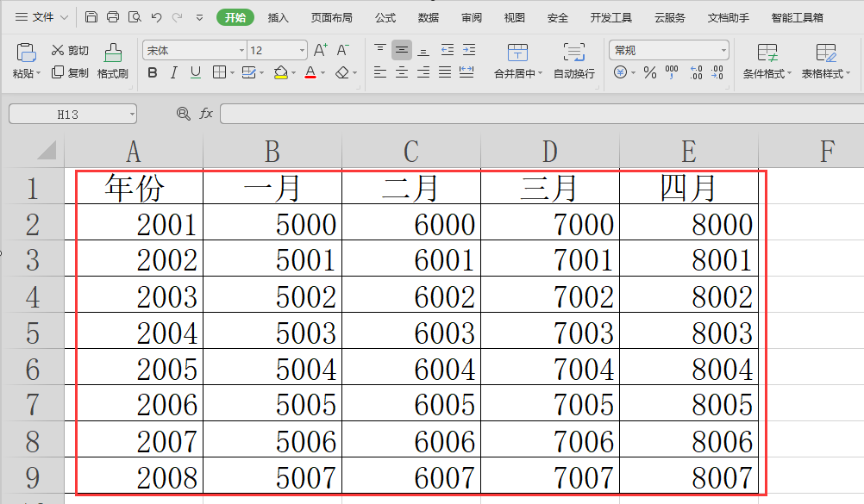Open the 文件 menu

pos(42,17)
